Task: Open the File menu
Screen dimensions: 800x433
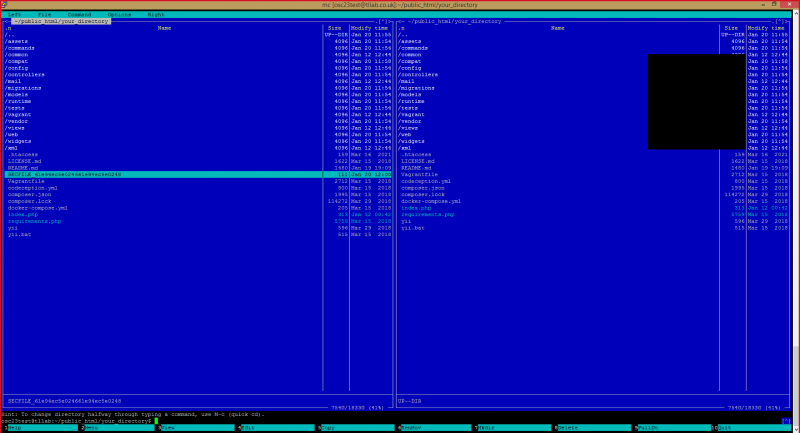Action: pyautogui.click(x=45, y=14)
